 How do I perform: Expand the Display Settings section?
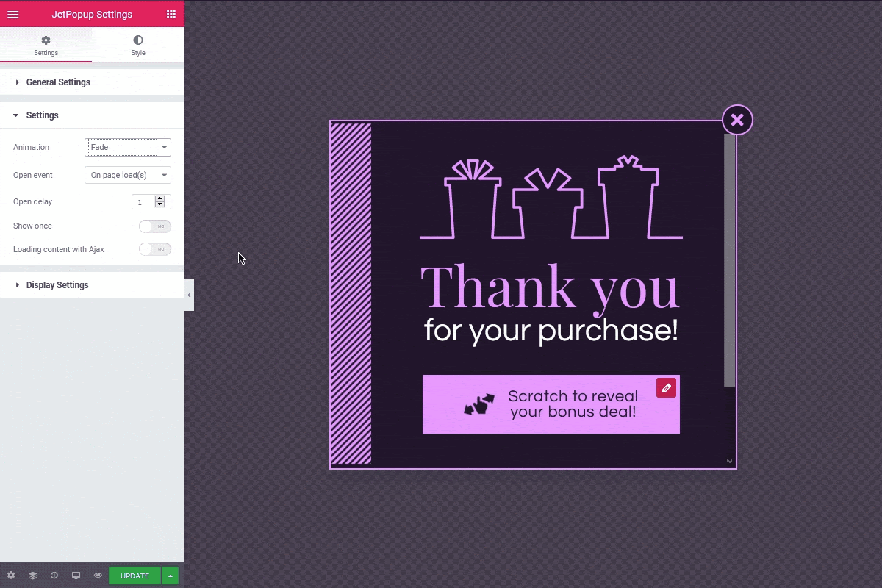click(57, 285)
